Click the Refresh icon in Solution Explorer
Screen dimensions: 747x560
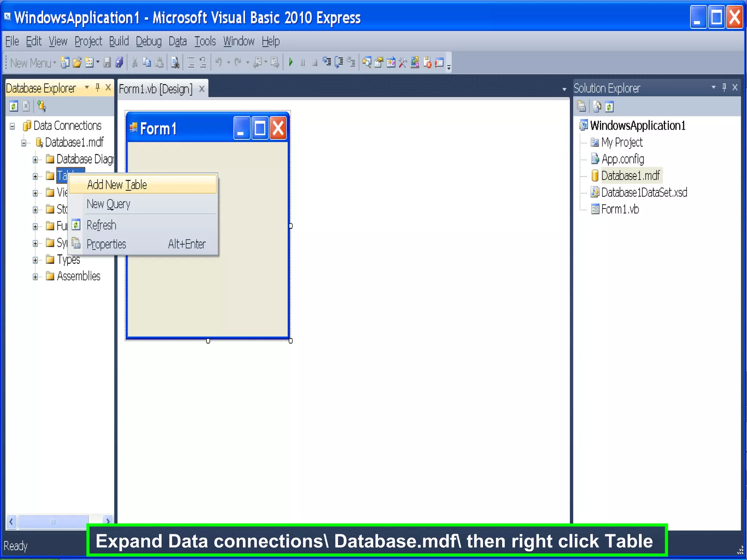(609, 107)
